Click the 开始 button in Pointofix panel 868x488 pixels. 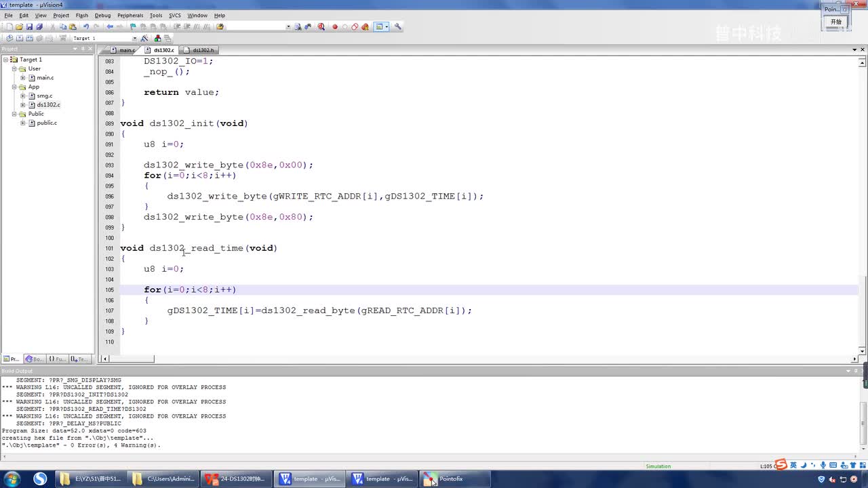click(836, 22)
